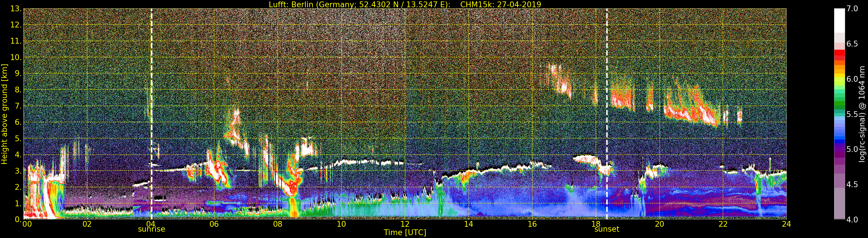Image resolution: width=868 pixels, height=238 pixels.
Task: Click the '5.0' colorbar tick label
Action: [852, 149]
